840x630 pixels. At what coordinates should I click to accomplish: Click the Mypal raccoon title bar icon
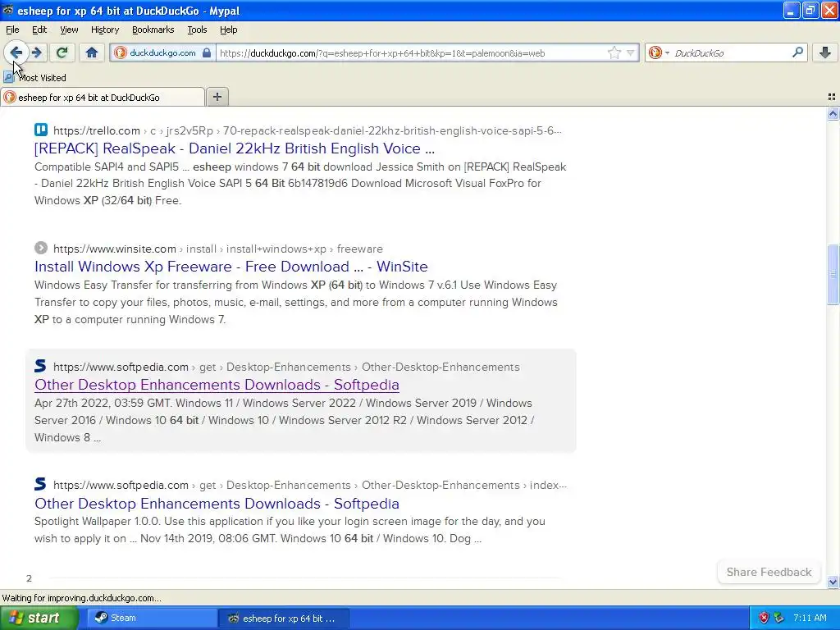point(7,10)
